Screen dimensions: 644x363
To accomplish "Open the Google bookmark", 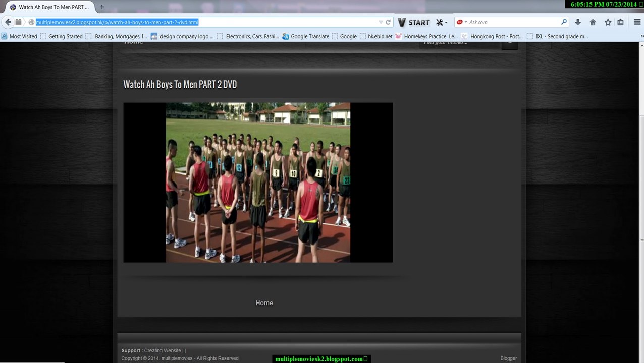I will pyautogui.click(x=344, y=36).
